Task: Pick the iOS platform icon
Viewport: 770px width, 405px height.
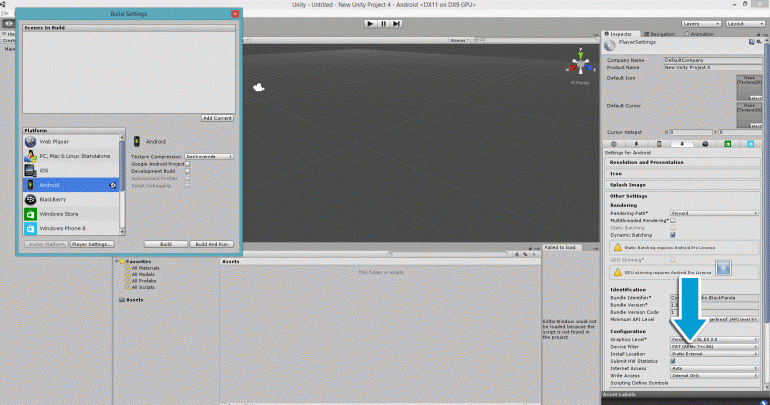Action: (x=31, y=171)
